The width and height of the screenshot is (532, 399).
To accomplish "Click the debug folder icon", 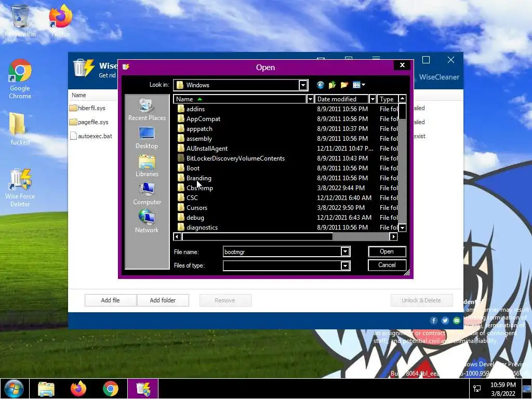I will click(x=181, y=218).
